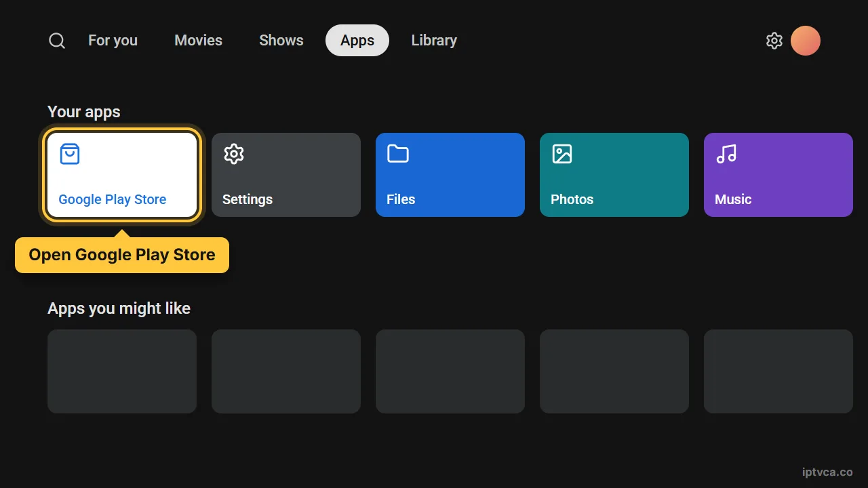This screenshot has width=868, height=488.
Task: Switch to the Shows tab
Action: pos(281,41)
